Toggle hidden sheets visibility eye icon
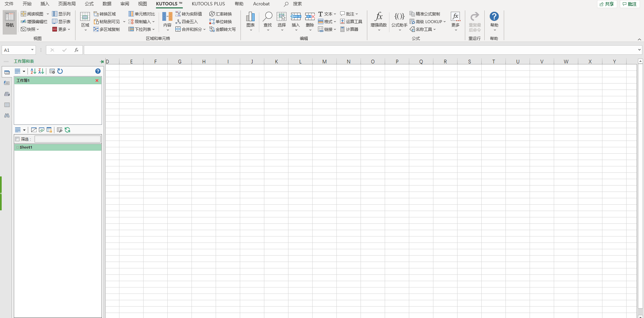The image size is (644, 318). coord(42,130)
